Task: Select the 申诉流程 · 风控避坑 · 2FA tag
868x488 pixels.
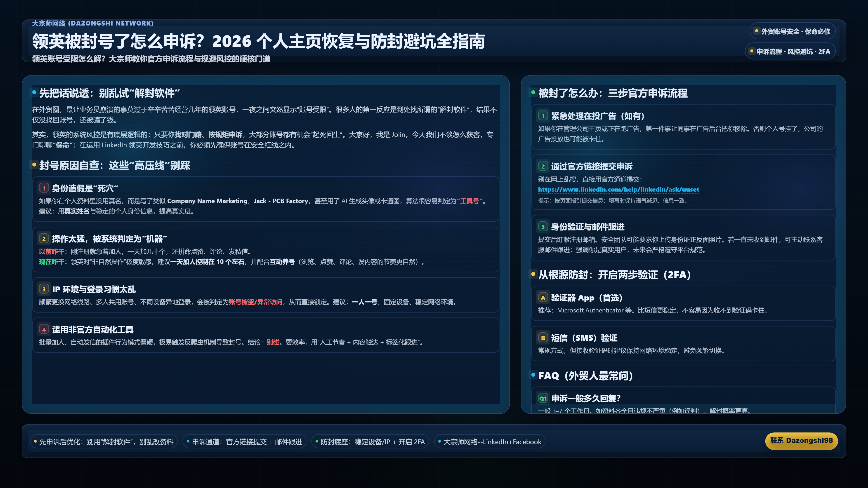Action: pos(790,52)
